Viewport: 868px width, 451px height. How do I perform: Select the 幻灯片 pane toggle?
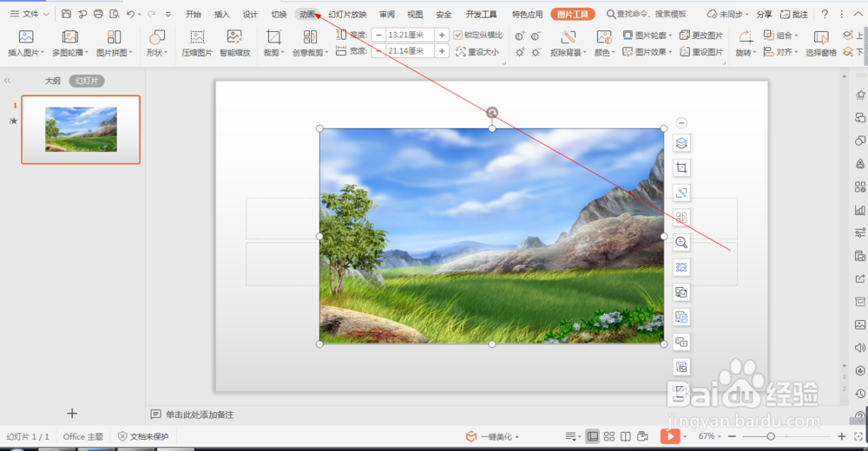click(x=86, y=81)
